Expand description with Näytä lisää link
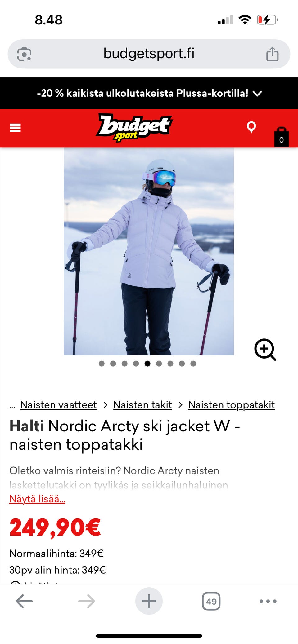Screen dimensions: 298x644 tap(37, 499)
